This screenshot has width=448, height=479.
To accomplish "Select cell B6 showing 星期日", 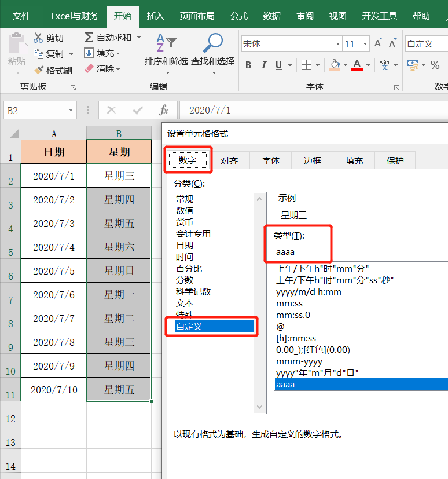I will tap(119, 270).
